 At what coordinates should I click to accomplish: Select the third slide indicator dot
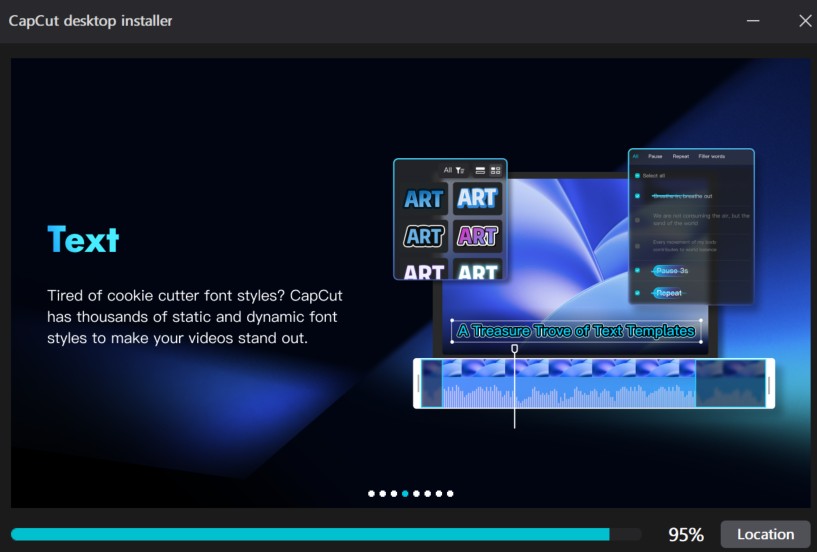(394, 494)
